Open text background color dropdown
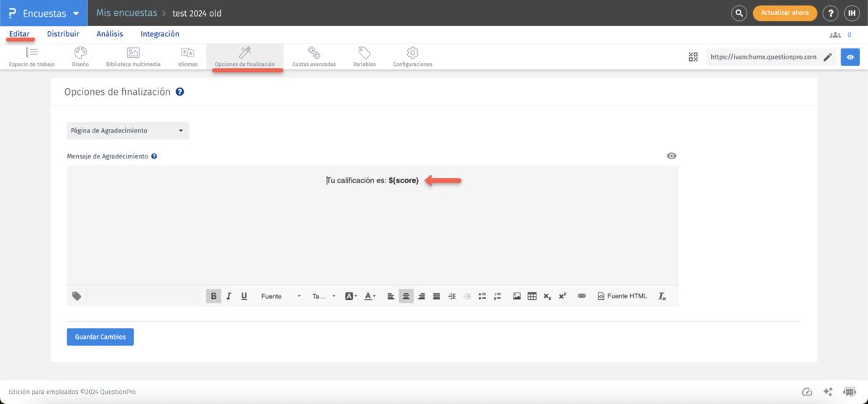Screen dimensions: 868x404 tap(351, 296)
